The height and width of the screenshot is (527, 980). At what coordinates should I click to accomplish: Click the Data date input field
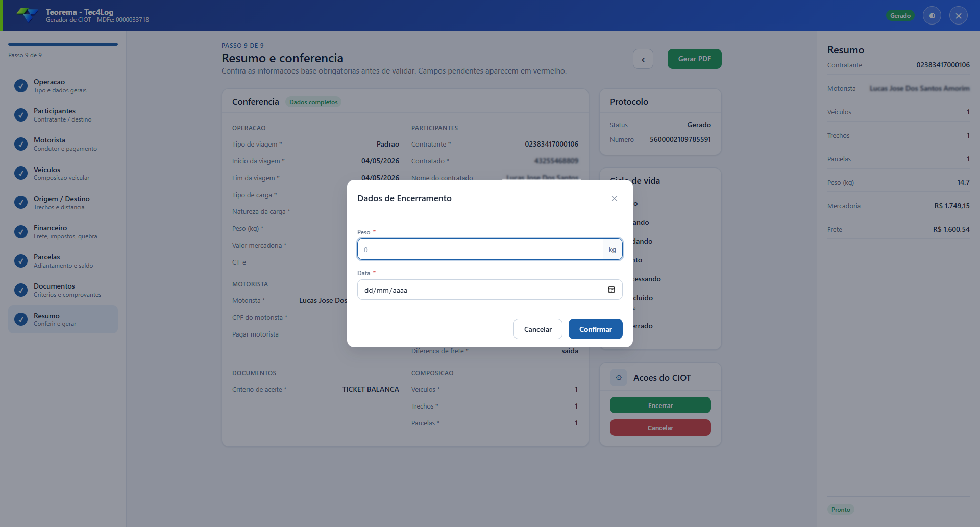[490, 290]
